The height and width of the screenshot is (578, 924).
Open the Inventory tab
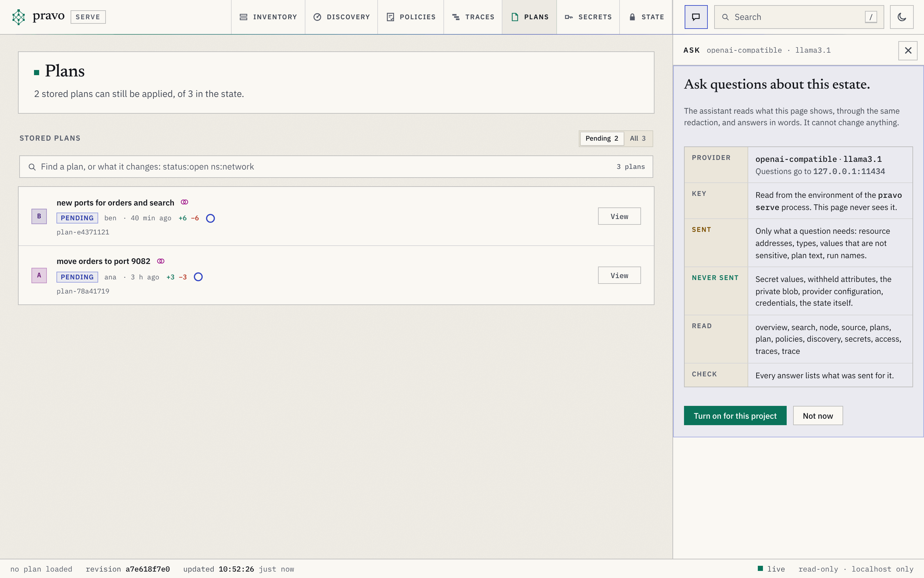[268, 17]
